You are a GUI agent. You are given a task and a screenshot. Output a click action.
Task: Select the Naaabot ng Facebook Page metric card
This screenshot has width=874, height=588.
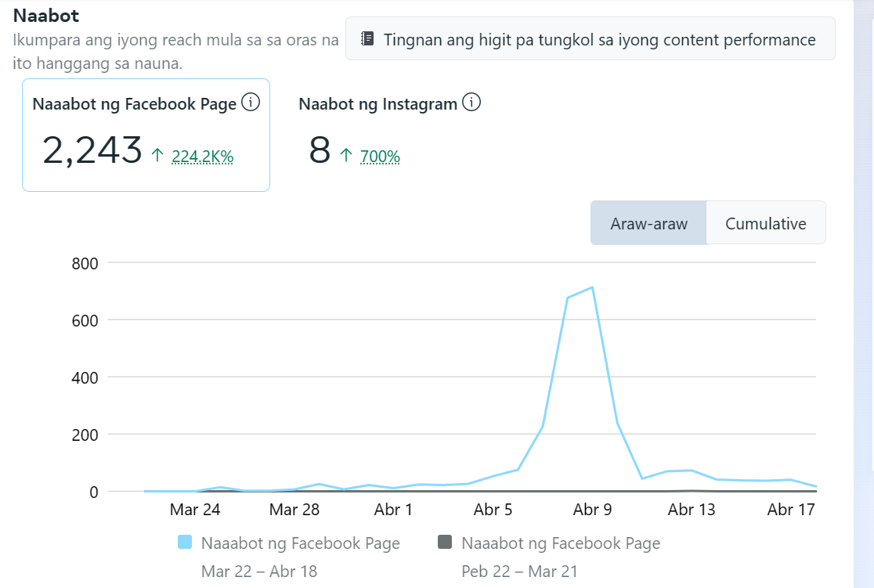point(146,135)
